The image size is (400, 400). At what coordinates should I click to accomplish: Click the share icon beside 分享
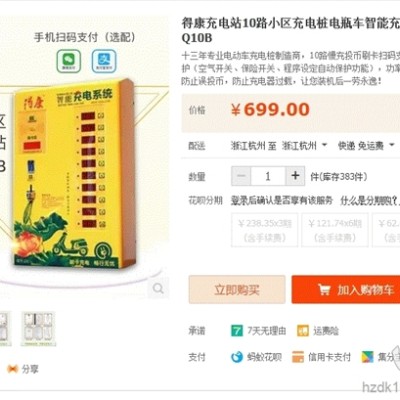(12, 369)
